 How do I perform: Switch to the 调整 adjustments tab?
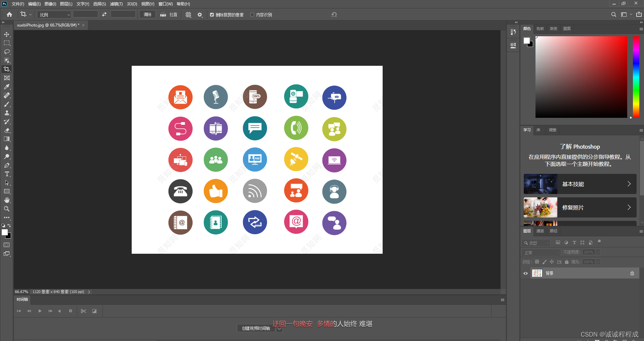553,130
